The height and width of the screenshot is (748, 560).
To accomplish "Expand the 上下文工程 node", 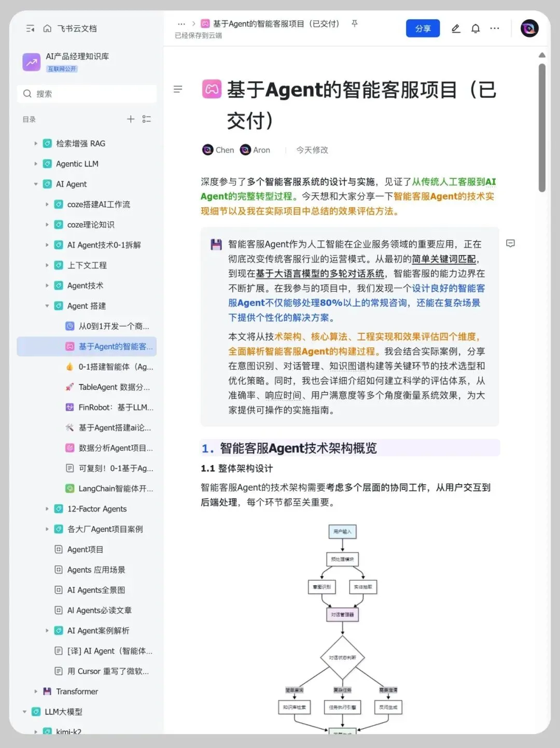I will (x=47, y=265).
